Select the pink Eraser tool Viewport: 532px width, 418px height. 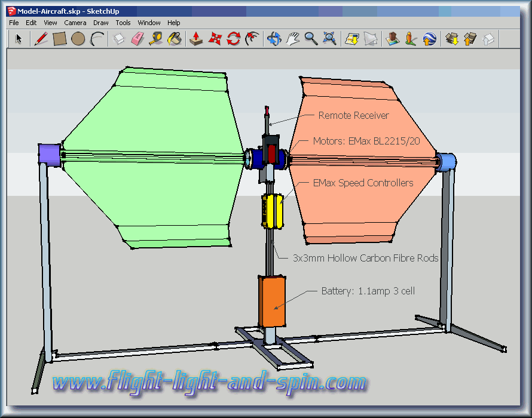[137, 39]
